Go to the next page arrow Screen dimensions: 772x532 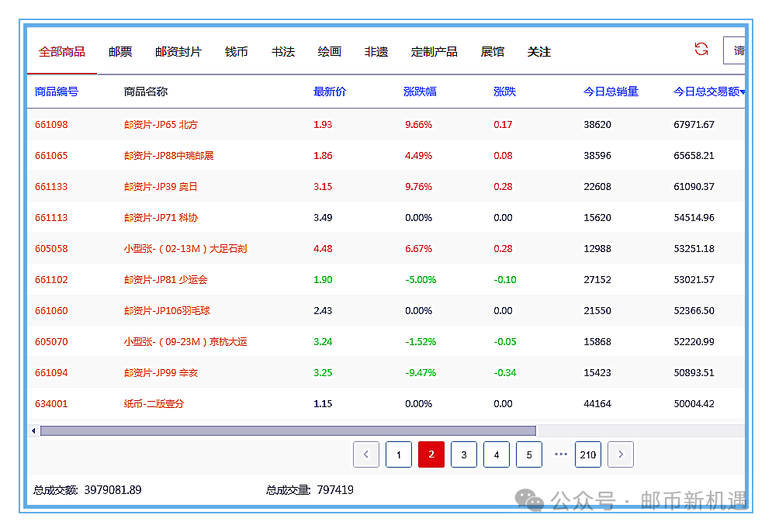(x=621, y=454)
